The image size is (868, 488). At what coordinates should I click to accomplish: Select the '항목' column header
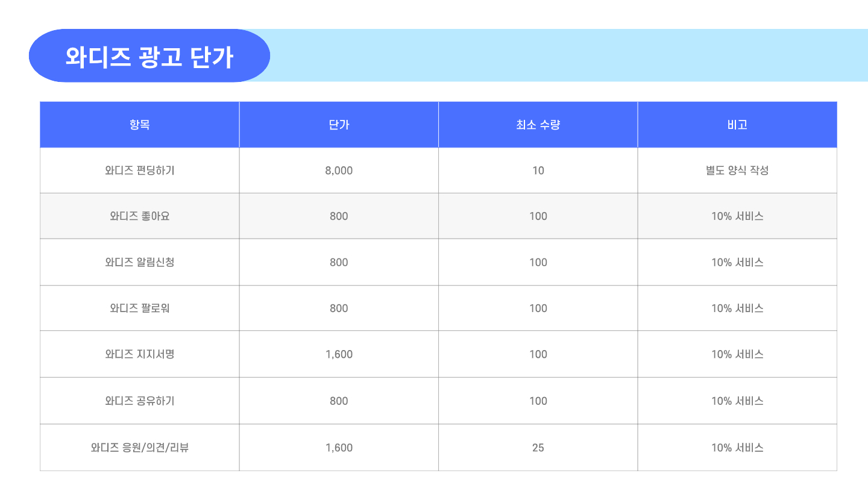click(140, 125)
